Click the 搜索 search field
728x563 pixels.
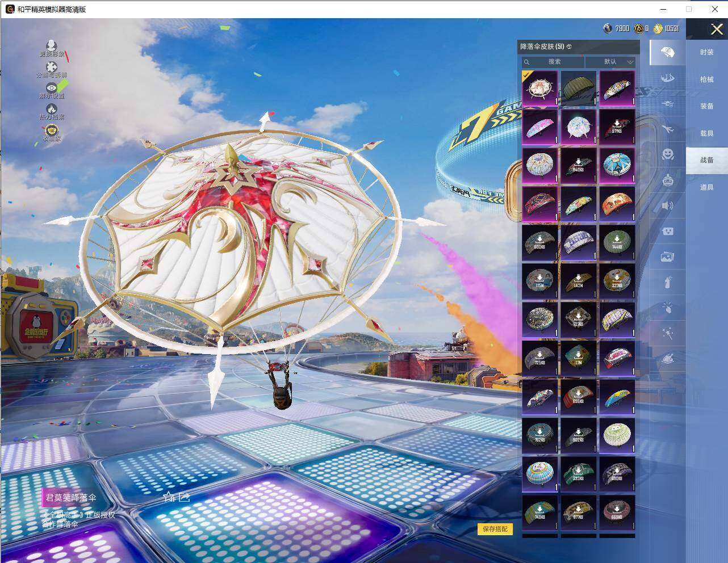point(553,62)
